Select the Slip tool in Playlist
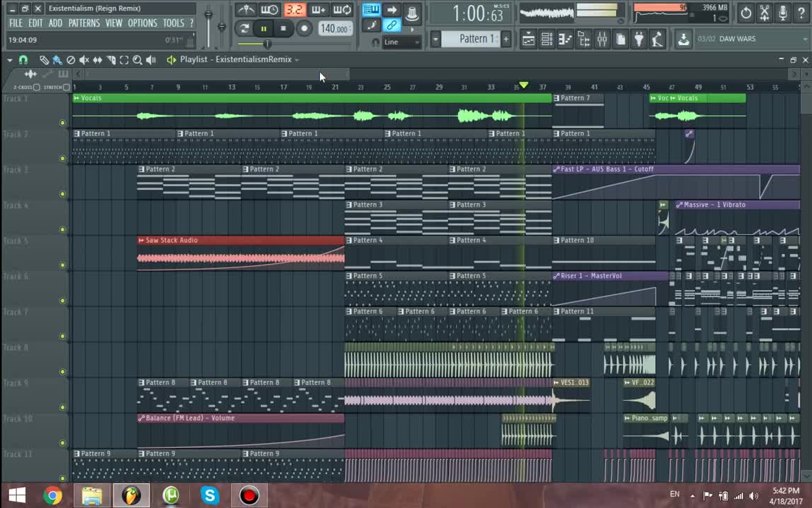The image size is (812, 508). (97, 60)
